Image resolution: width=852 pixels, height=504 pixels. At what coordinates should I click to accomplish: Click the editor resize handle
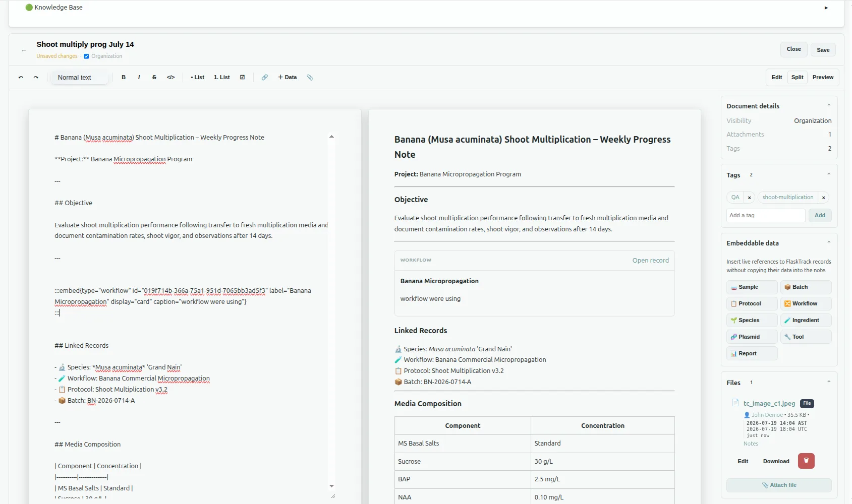[332, 496]
